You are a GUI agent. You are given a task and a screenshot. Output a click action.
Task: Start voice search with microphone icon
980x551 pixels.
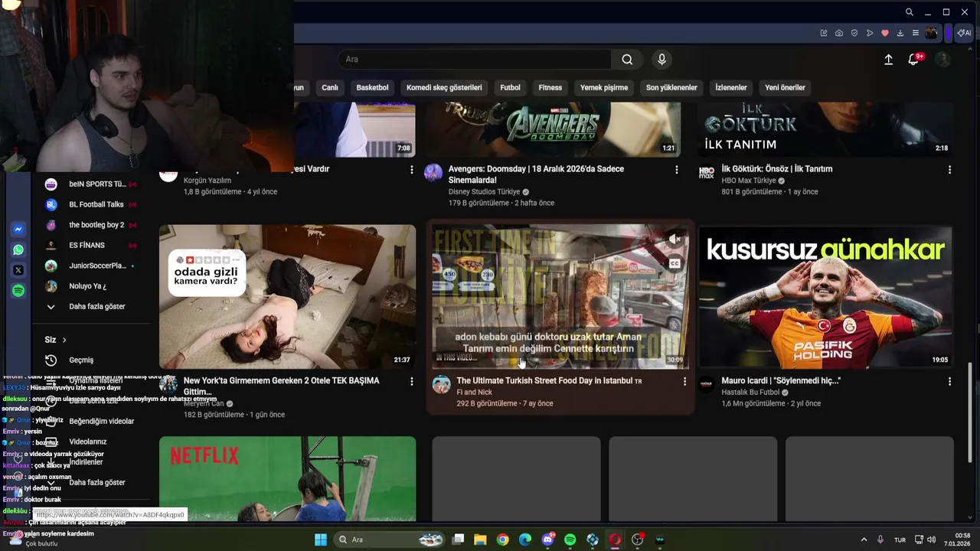[x=662, y=60]
